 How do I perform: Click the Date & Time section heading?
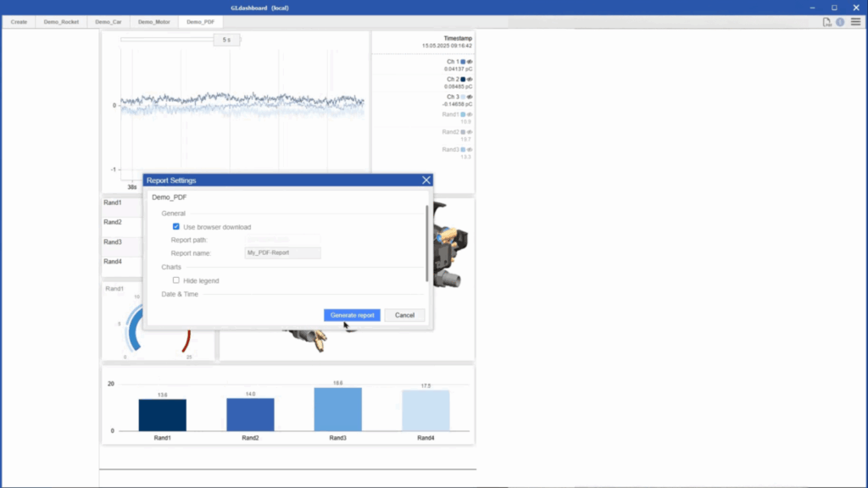click(x=180, y=294)
